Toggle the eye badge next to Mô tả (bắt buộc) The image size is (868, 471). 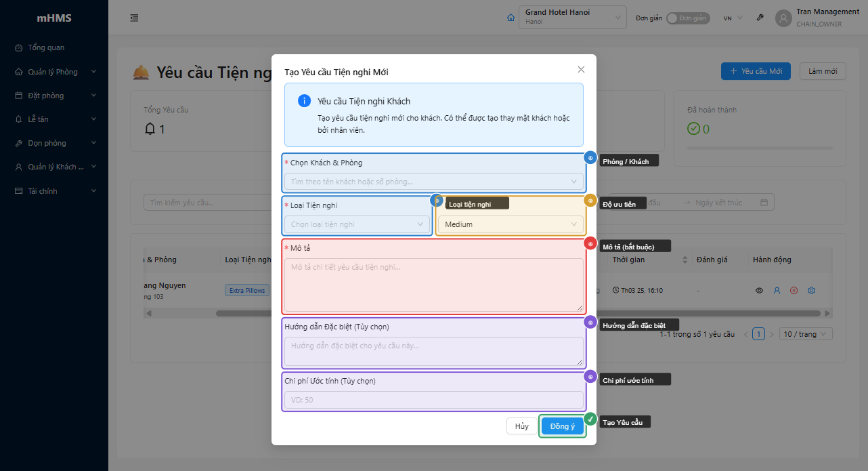[x=590, y=243]
